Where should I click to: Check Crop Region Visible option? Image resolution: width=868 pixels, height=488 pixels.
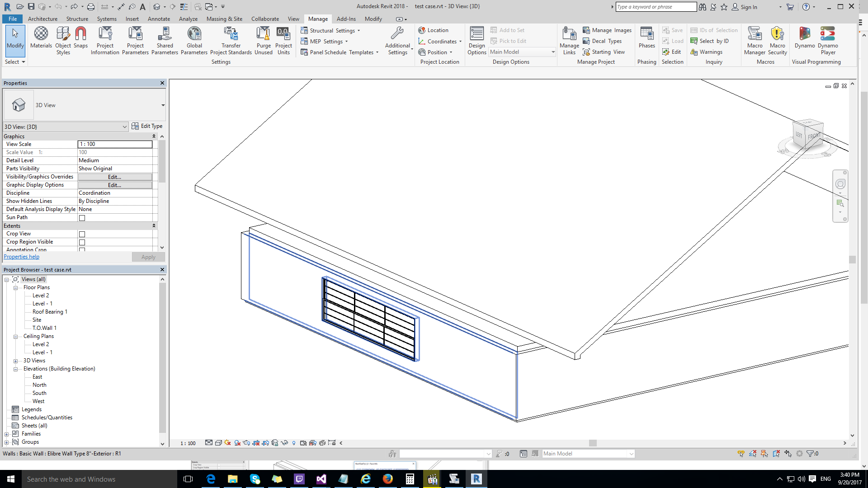(x=82, y=242)
